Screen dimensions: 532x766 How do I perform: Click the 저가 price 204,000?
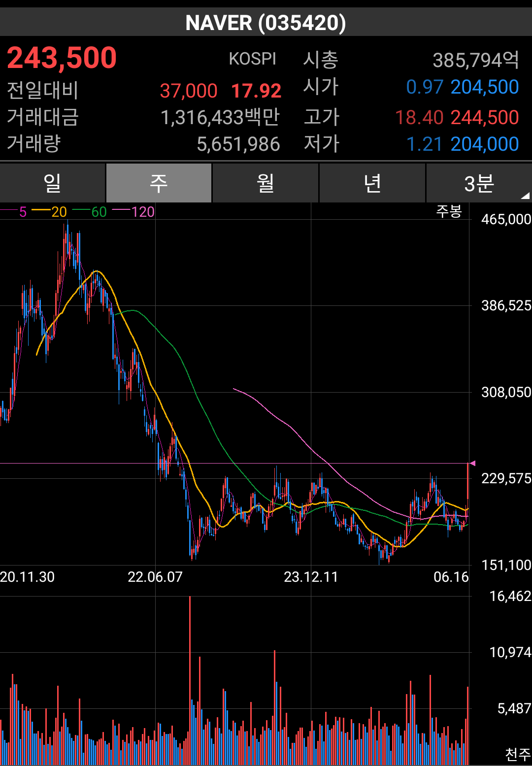tap(485, 144)
